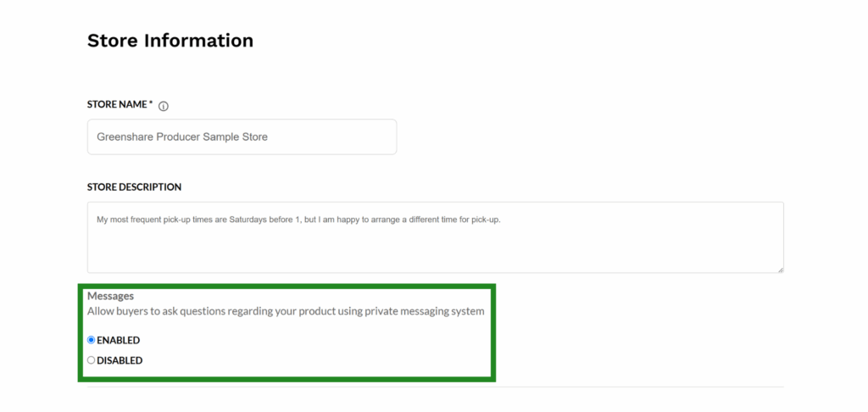Place the cursor after the word Store in the name field
This screenshot has width=868, height=412.
click(x=269, y=136)
